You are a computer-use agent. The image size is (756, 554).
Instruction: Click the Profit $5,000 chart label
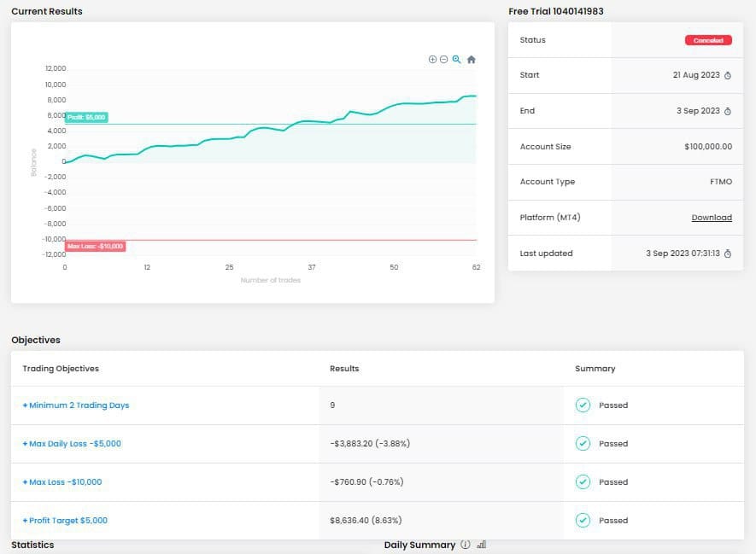coord(86,117)
